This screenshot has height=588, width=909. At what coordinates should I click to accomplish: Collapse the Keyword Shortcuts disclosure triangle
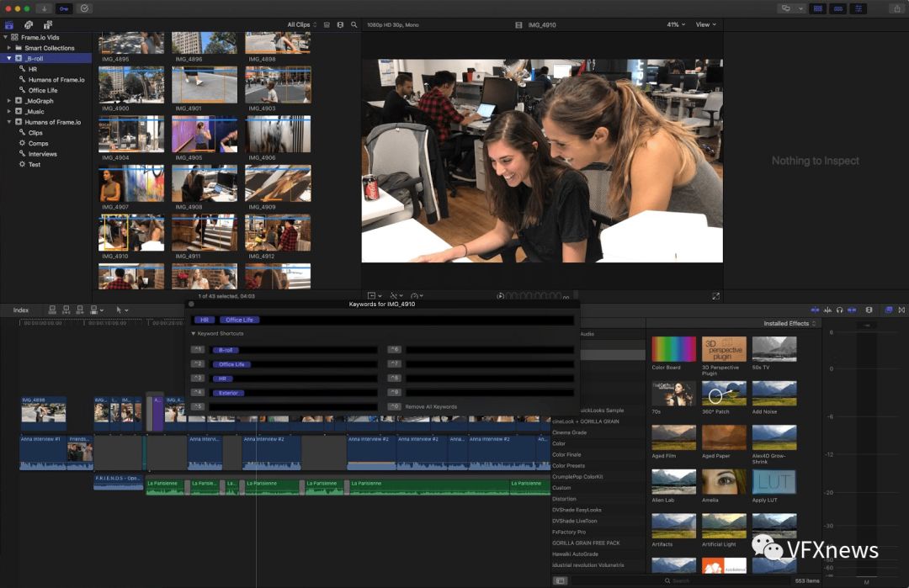coord(193,334)
